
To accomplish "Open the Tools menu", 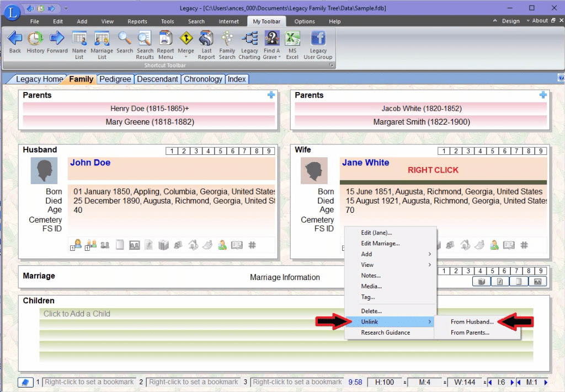I will [x=167, y=22].
